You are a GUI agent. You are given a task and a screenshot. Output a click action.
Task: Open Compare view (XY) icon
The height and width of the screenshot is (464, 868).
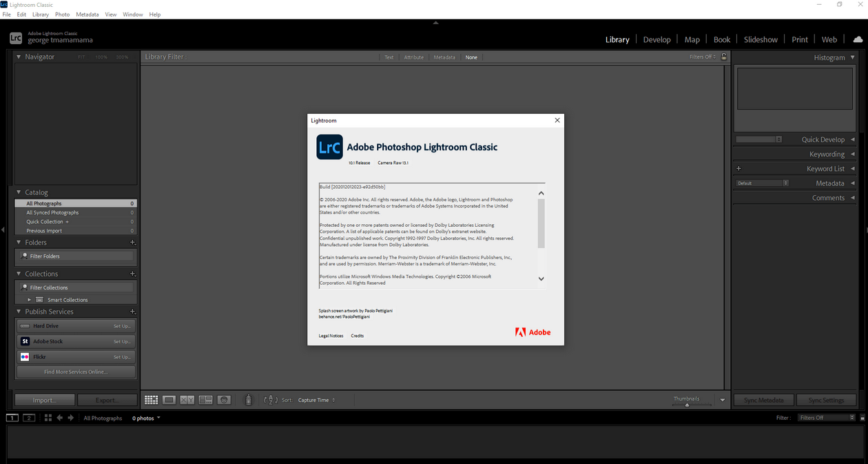187,400
